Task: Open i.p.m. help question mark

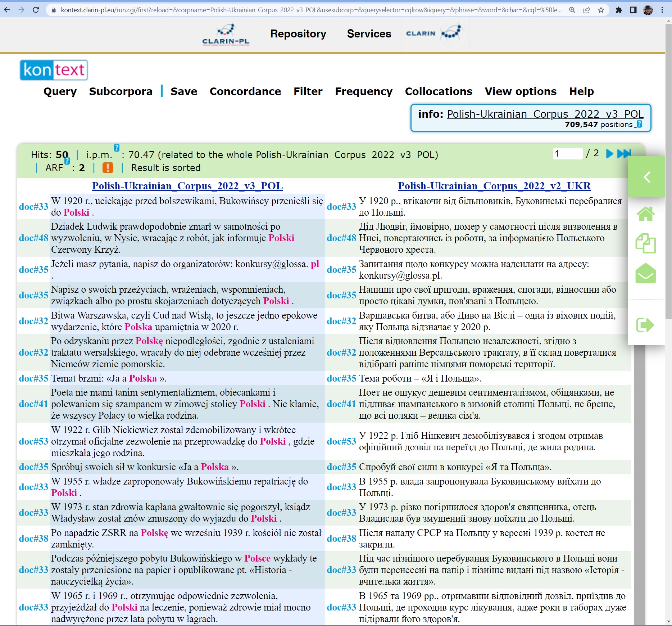Action: click(x=117, y=148)
